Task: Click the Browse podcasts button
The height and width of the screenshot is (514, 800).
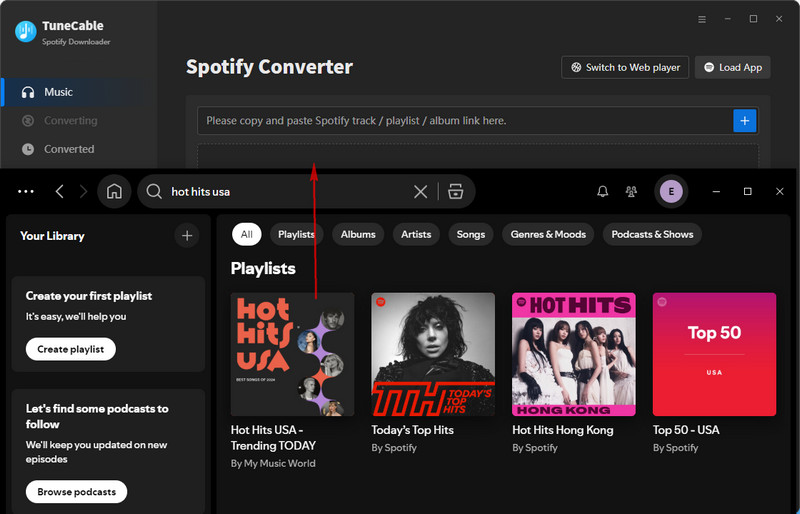Action: (77, 492)
